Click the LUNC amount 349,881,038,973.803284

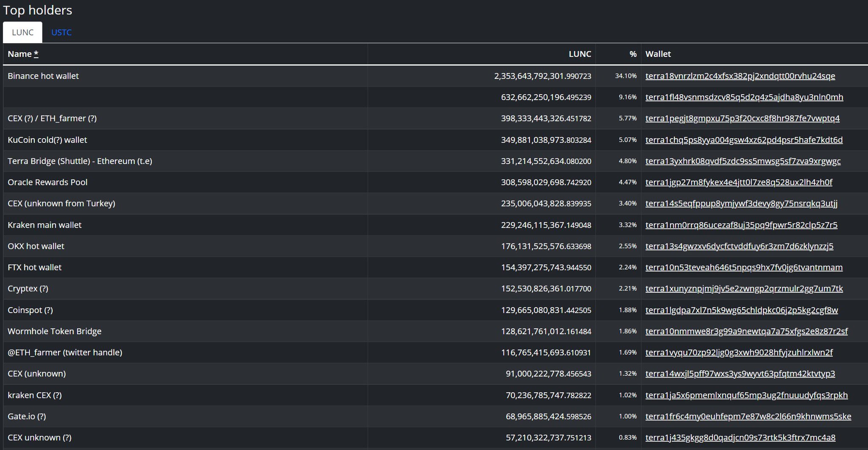click(546, 140)
